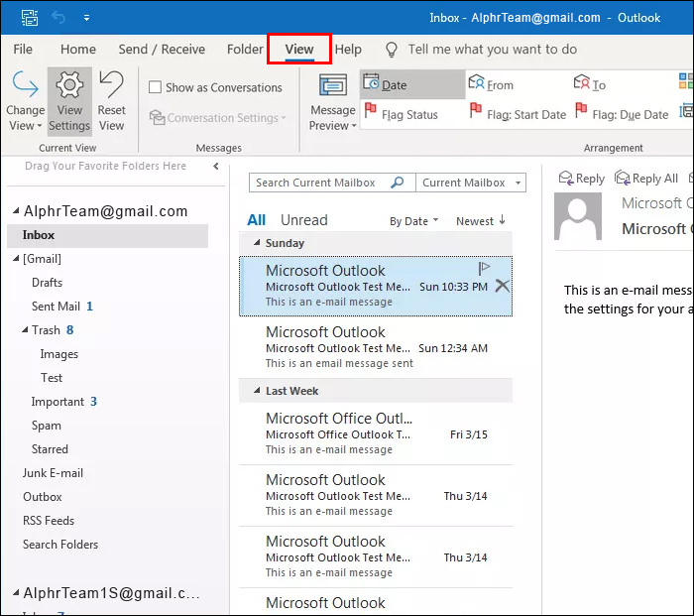Viewport: 694px width, 616px height.
Task: Arrange messages by Date
Action: point(412,84)
